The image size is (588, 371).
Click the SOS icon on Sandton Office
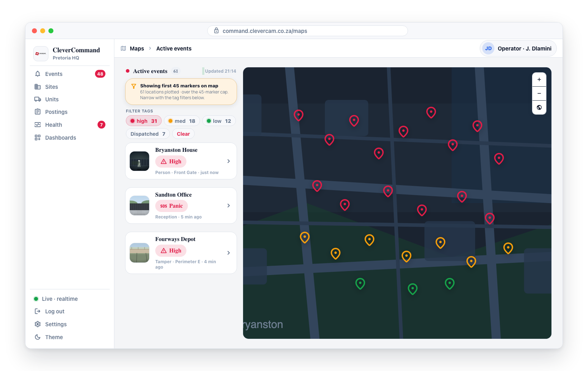[163, 206]
